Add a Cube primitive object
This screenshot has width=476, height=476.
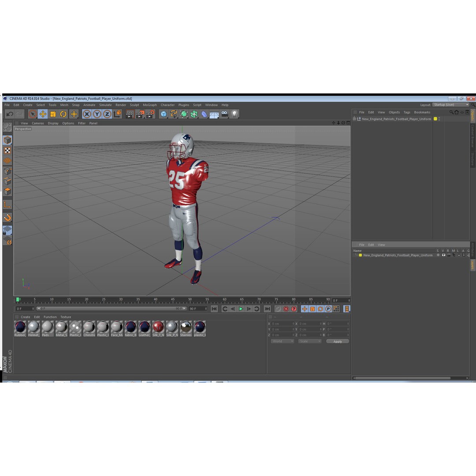(164, 114)
